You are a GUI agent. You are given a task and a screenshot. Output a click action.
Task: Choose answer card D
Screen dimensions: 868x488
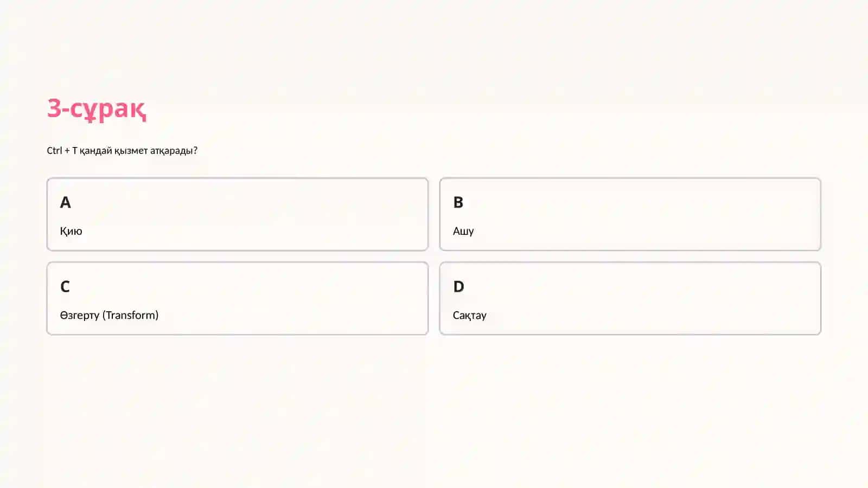click(x=630, y=298)
